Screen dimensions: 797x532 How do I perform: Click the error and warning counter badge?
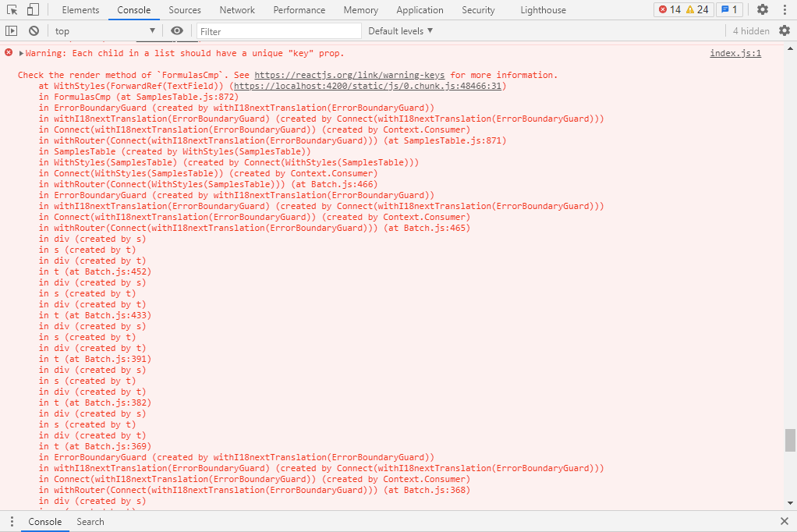click(x=683, y=10)
